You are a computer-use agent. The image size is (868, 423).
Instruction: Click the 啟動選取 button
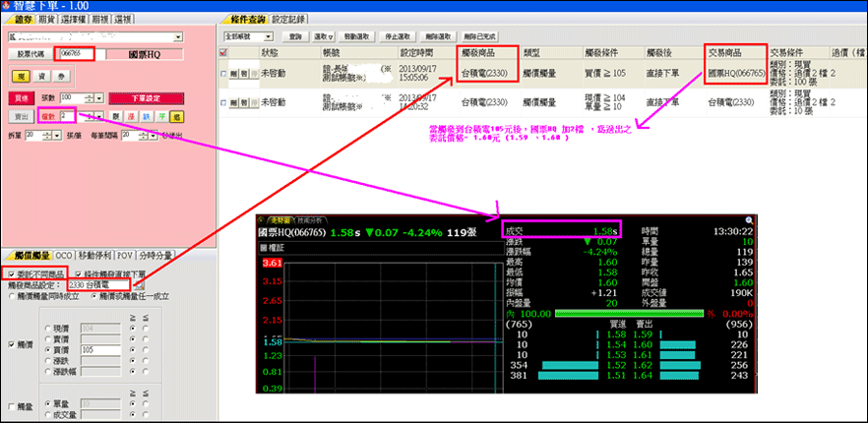pyautogui.click(x=356, y=36)
